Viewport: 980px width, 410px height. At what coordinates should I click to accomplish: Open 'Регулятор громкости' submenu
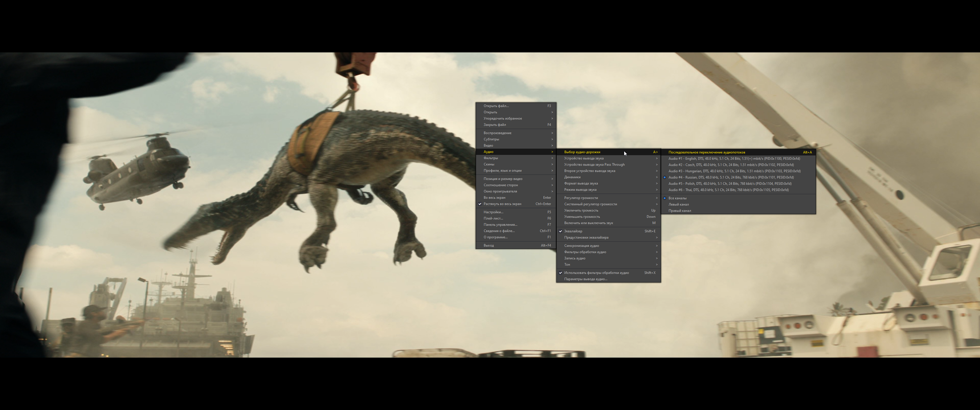coord(608,198)
